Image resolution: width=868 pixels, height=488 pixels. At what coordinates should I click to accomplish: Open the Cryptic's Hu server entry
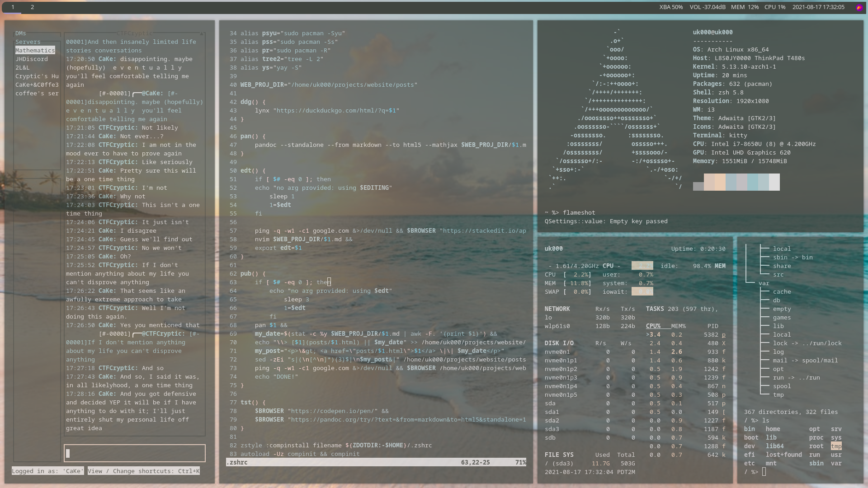coord(37,76)
